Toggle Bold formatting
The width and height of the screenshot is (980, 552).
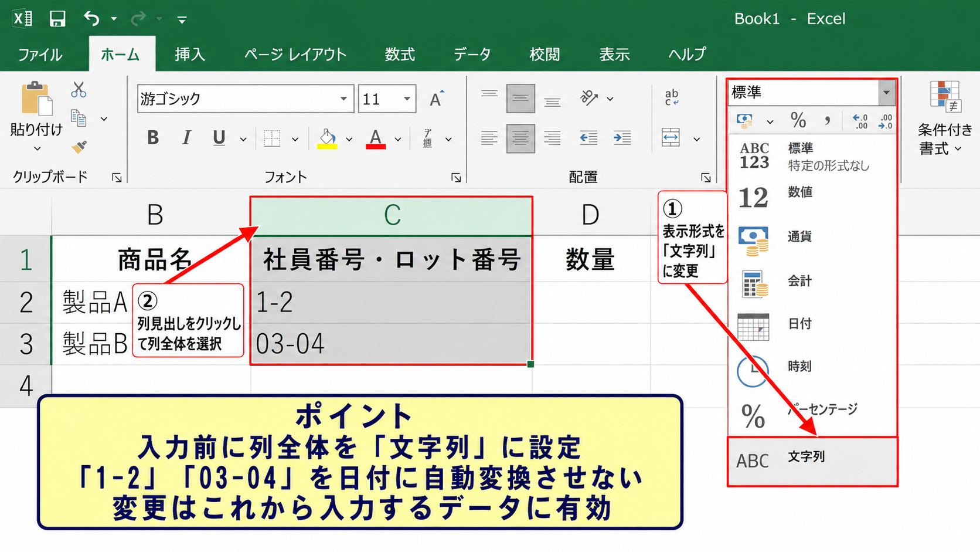point(153,137)
